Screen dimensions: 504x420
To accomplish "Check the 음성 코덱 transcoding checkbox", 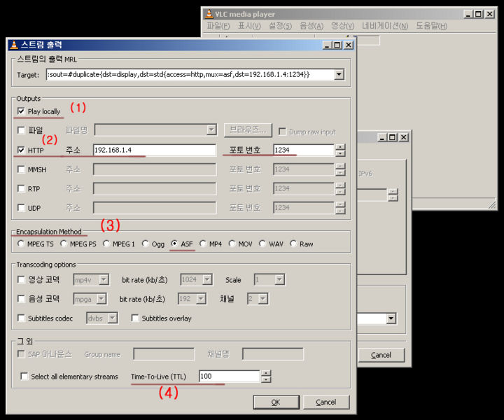I will point(21,299).
